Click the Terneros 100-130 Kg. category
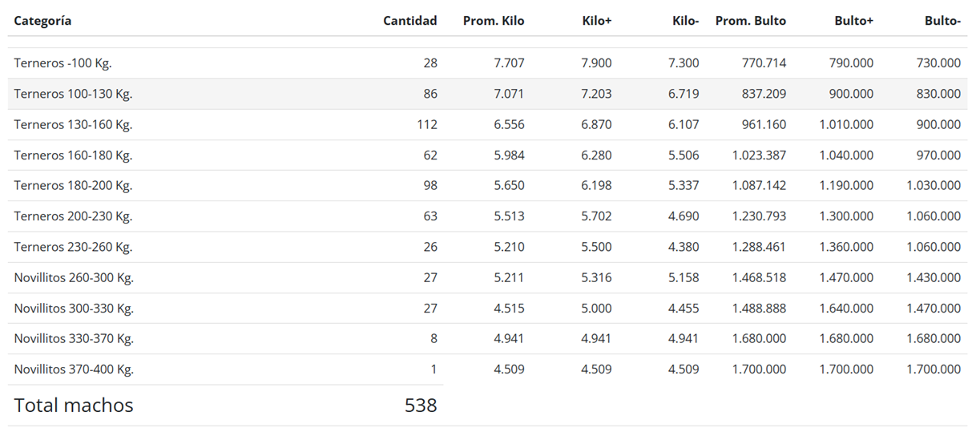This screenshot has width=980, height=436. 73,94
